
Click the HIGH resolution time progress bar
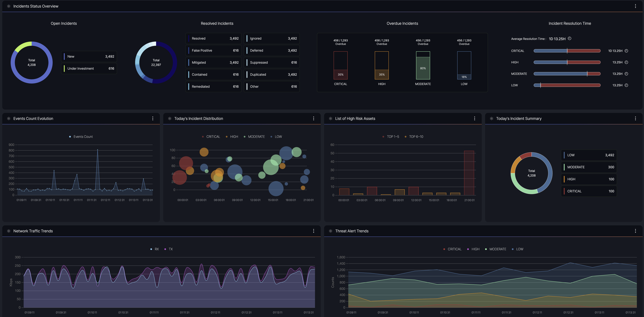click(567, 62)
